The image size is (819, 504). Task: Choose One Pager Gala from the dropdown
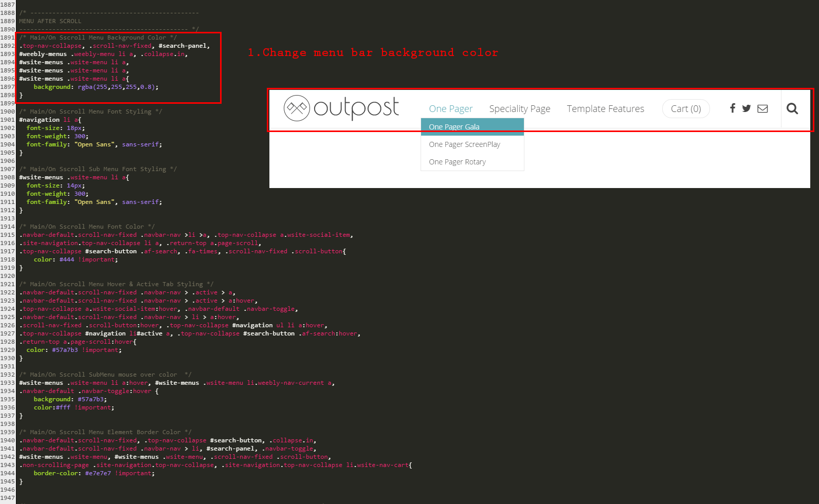coord(454,127)
